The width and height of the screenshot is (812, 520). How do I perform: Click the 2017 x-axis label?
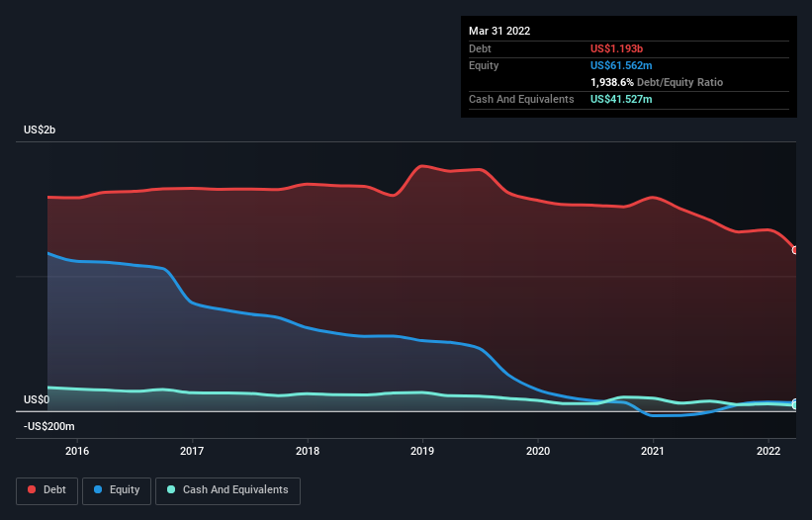tap(192, 451)
